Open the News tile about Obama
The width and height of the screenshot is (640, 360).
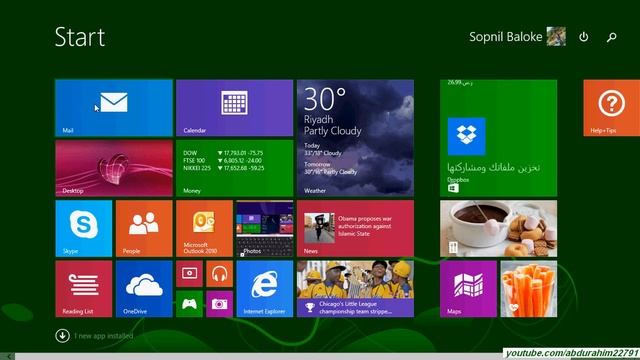[355, 229]
